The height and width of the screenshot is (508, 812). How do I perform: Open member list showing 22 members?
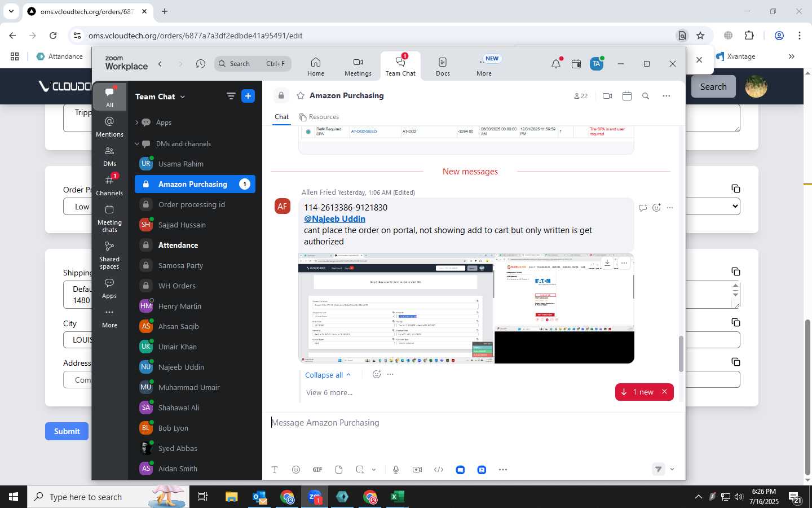(581, 96)
